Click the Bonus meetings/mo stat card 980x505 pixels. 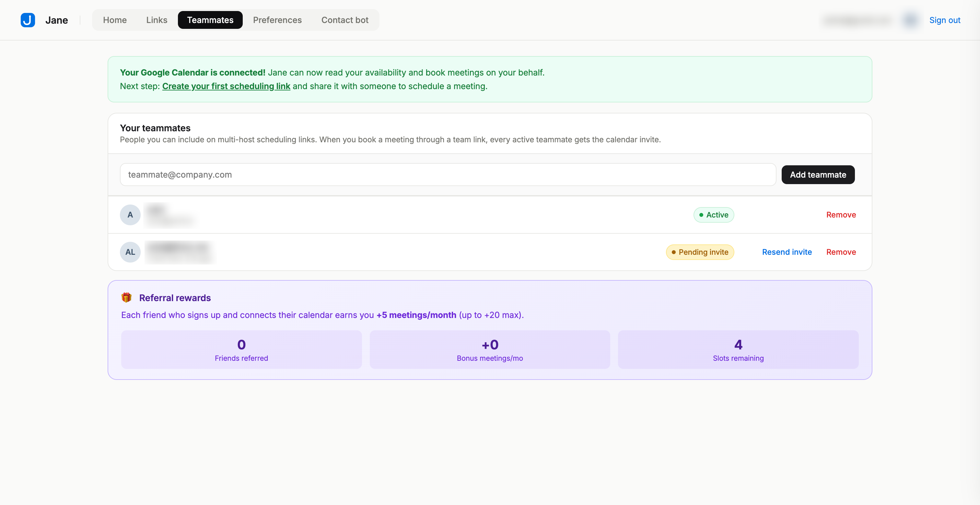(490, 349)
